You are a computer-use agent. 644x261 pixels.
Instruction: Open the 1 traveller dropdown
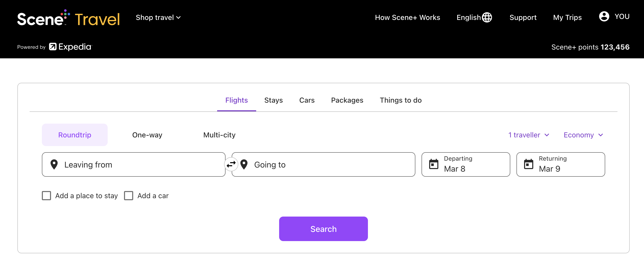pyautogui.click(x=529, y=135)
